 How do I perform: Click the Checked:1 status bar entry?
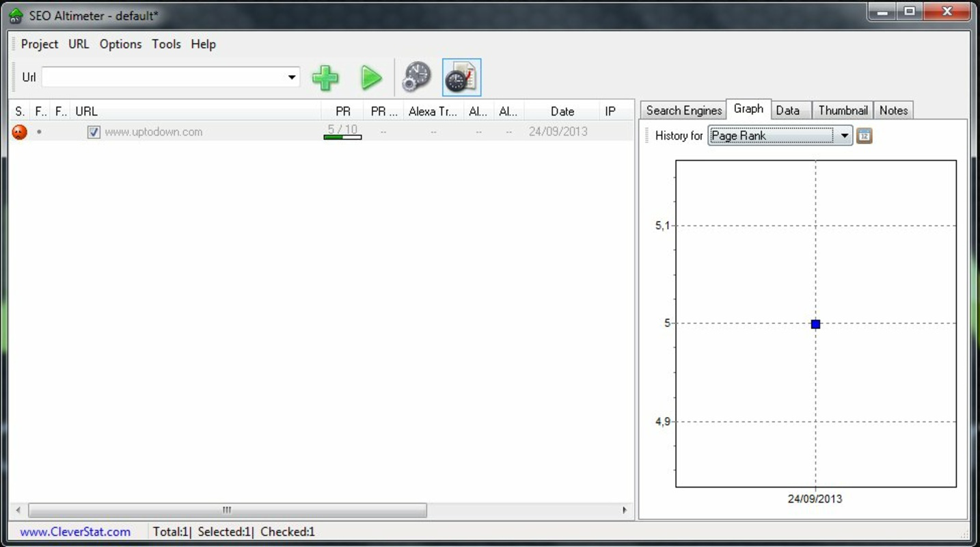(x=288, y=531)
